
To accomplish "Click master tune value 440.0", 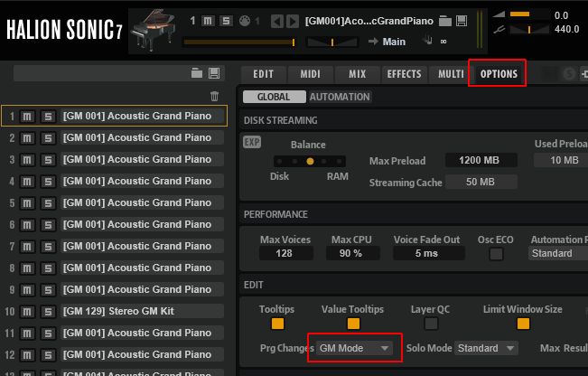I will [x=566, y=29].
